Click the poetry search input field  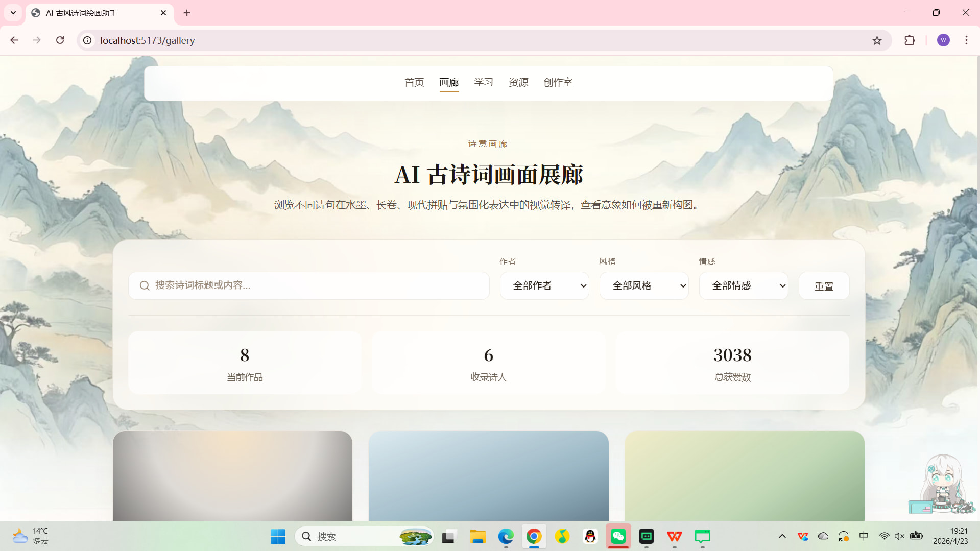tap(317, 285)
